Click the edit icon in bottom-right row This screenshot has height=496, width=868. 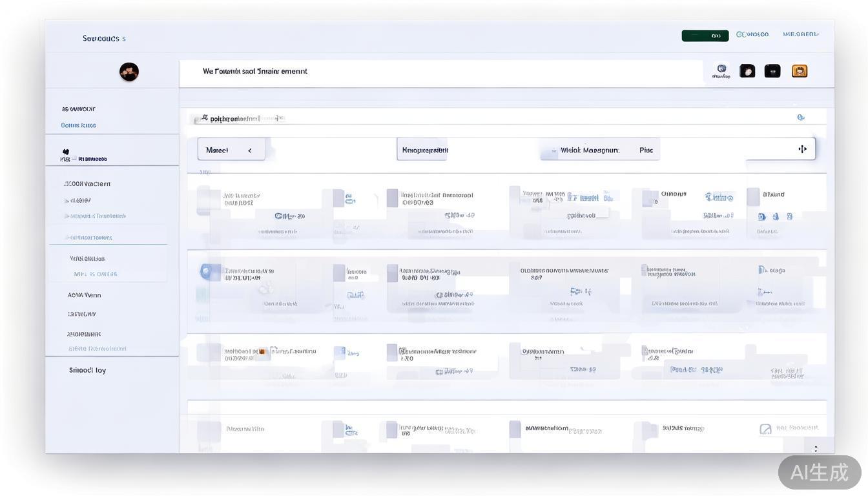click(765, 429)
